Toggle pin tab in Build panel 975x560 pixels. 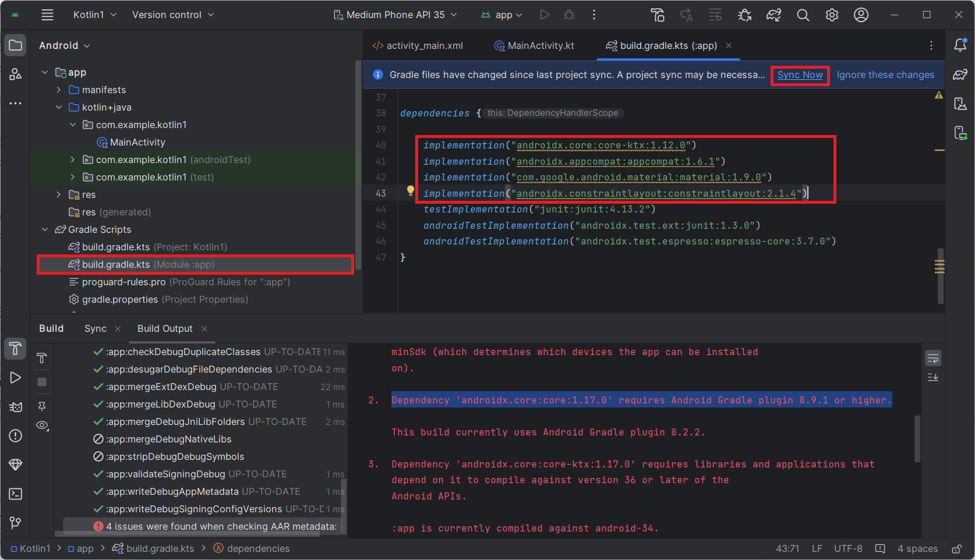[42, 406]
